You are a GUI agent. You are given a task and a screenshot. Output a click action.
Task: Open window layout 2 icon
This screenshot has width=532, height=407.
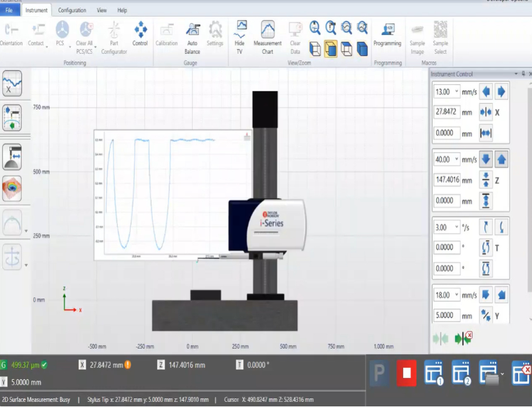click(461, 373)
